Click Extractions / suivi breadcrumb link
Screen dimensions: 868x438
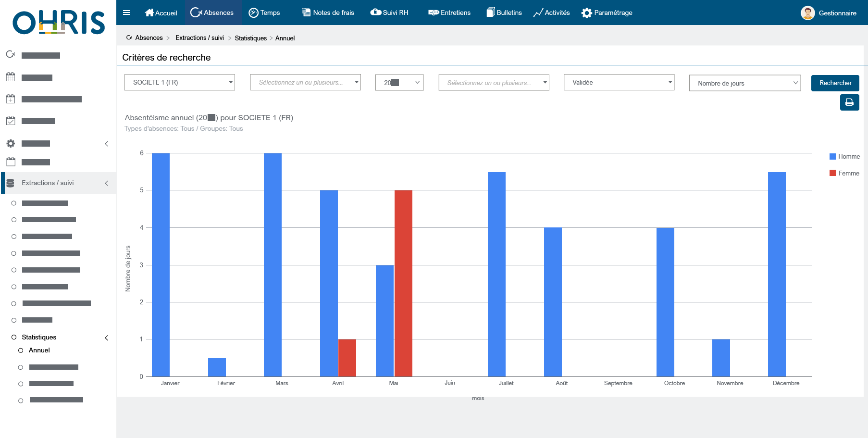tap(199, 38)
